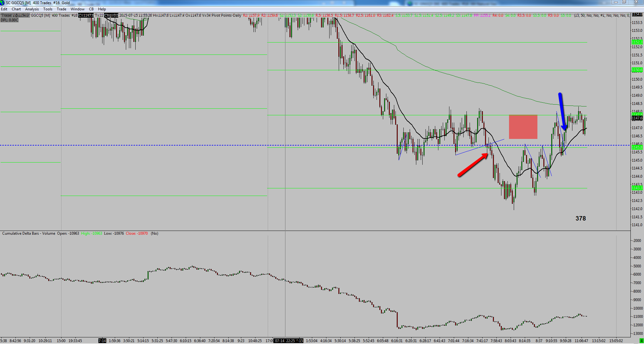Image resolution: width=644 pixels, height=344 pixels.
Task: Click the "11:06:47" time axis label
Action: click(x=581, y=341)
